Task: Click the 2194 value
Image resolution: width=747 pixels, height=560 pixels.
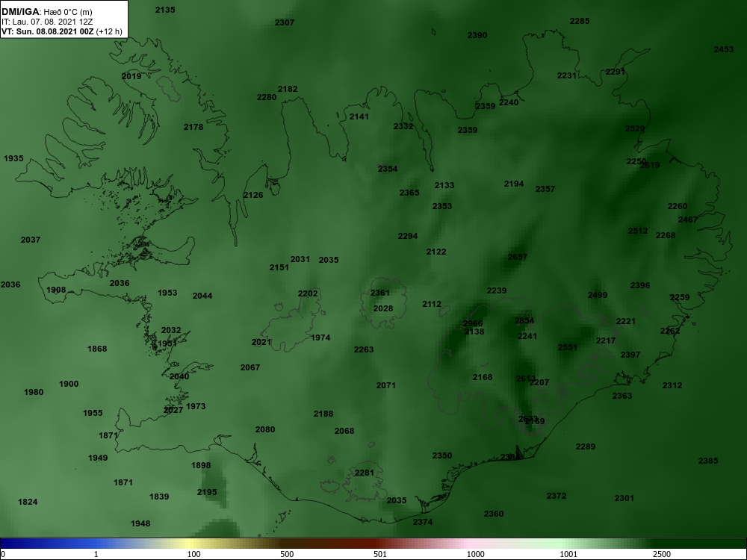Action: pyautogui.click(x=514, y=184)
